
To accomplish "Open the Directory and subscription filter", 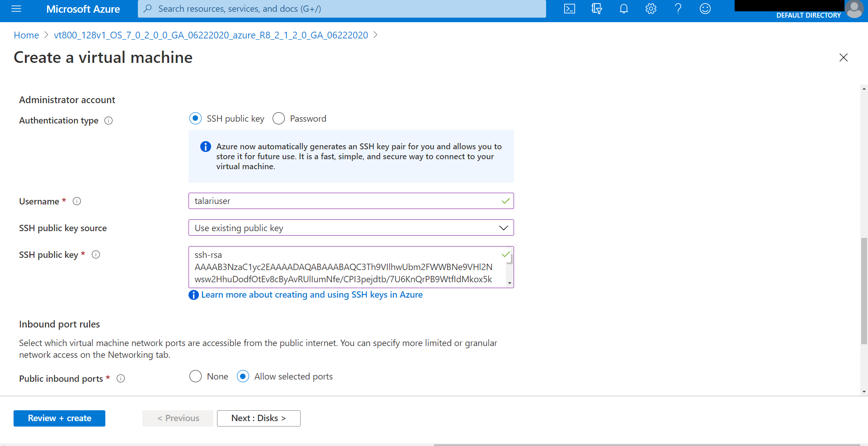I will (596, 9).
